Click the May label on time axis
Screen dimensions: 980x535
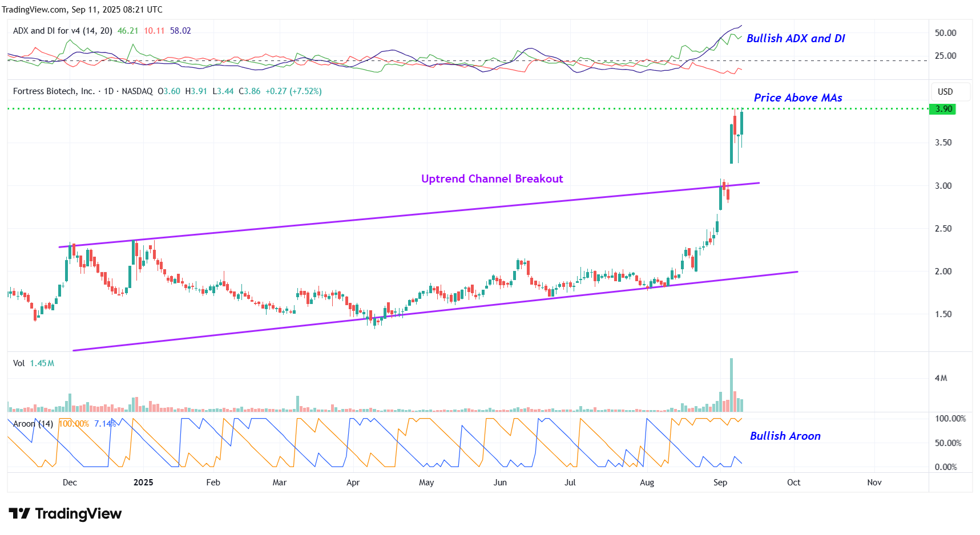pyautogui.click(x=426, y=483)
